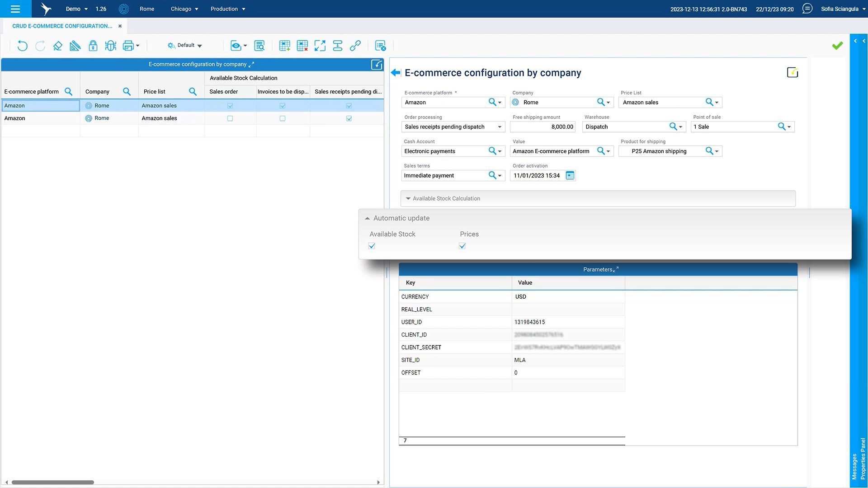Click the blue back arrow beside form title

pos(396,73)
